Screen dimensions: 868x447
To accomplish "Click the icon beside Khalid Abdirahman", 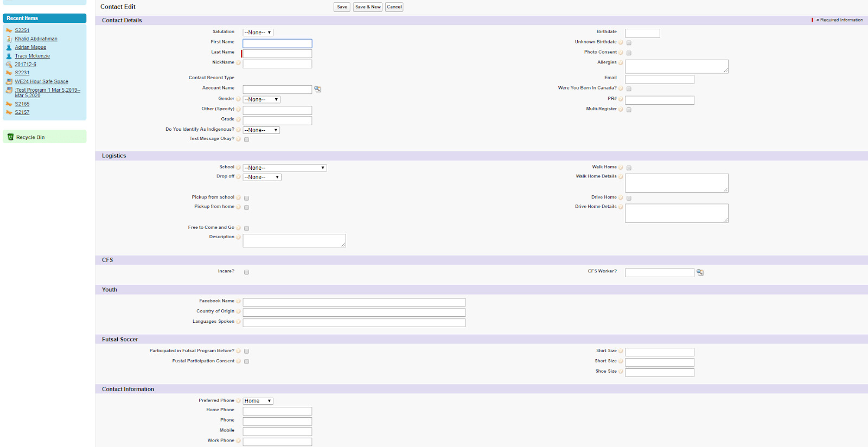I will click(x=9, y=39).
